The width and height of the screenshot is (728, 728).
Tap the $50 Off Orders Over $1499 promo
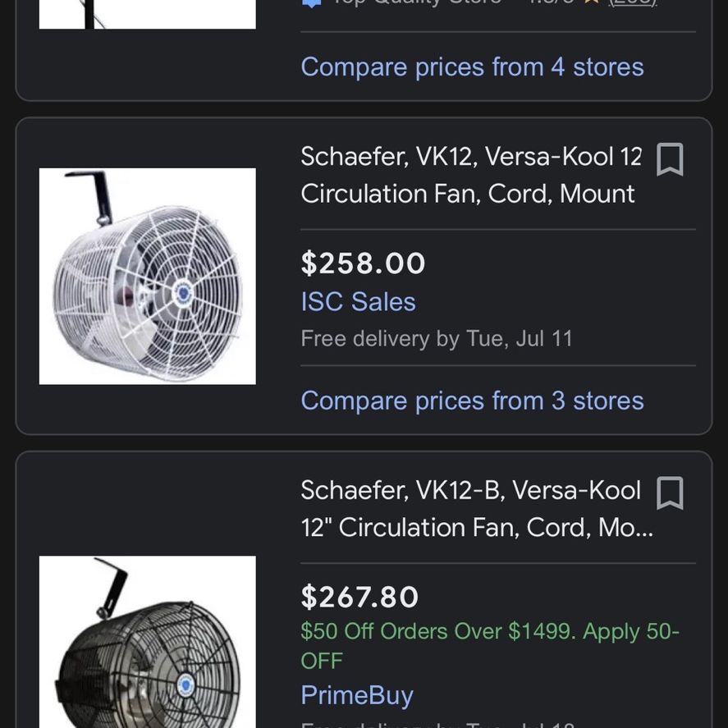490,645
